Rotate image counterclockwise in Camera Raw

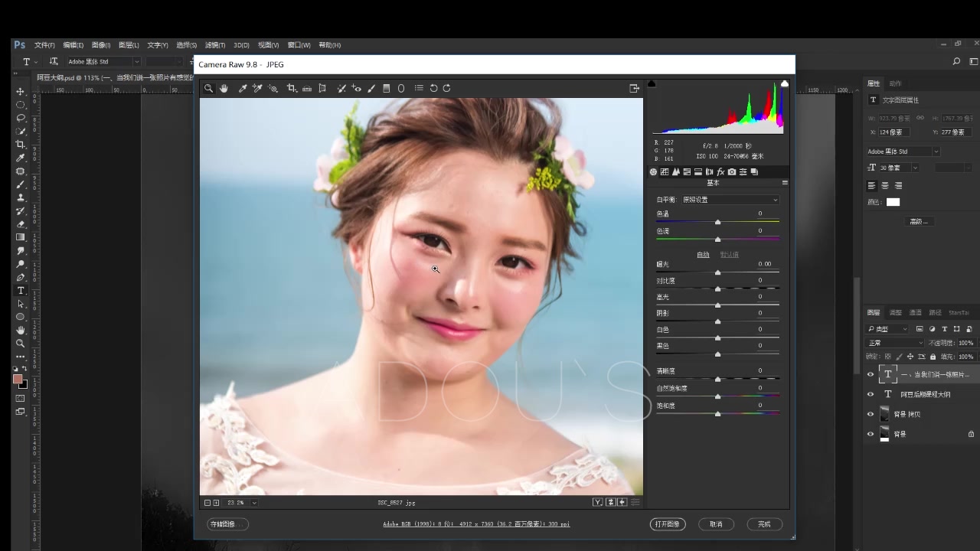tap(433, 89)
